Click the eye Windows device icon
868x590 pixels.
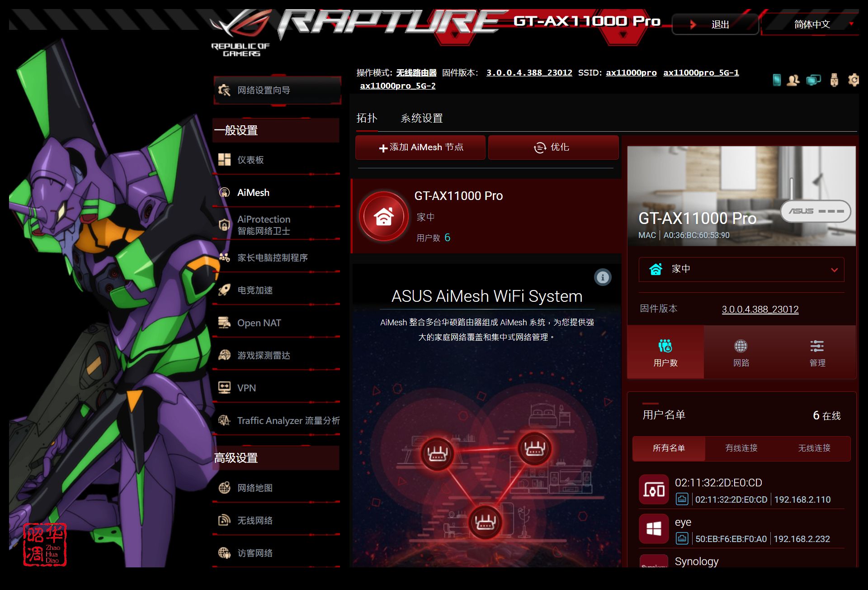(x=654, y=528)
